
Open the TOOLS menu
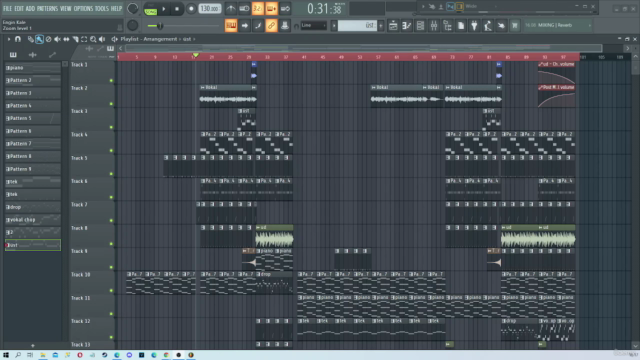102,9
